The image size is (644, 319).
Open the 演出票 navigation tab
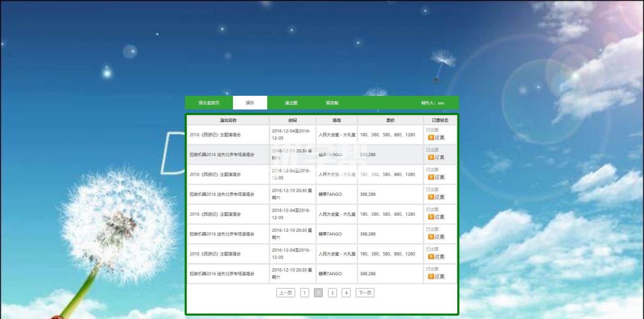pyautogui.click(x=291, y=103)
